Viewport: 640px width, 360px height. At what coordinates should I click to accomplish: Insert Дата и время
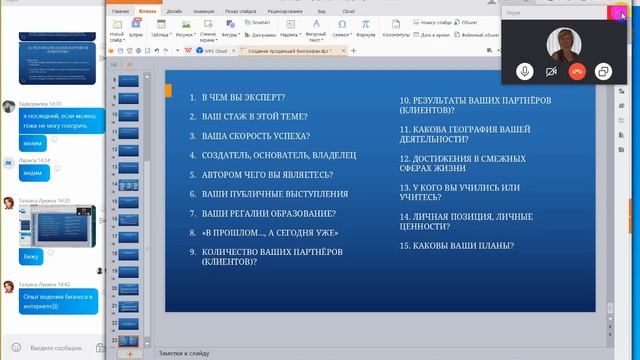[x=431, y=35]
